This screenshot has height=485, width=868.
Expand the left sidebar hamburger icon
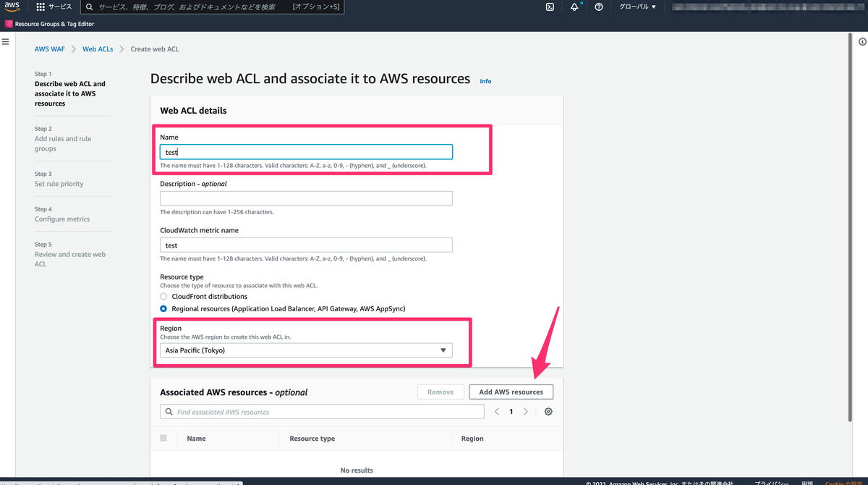pyautogui.click(x=6, y=41)
